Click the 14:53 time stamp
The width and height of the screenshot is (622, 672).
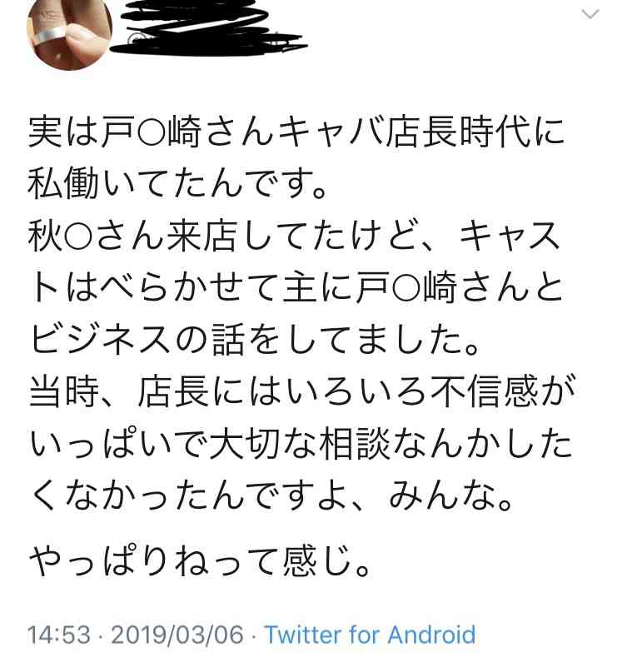[x=59, y=635]
